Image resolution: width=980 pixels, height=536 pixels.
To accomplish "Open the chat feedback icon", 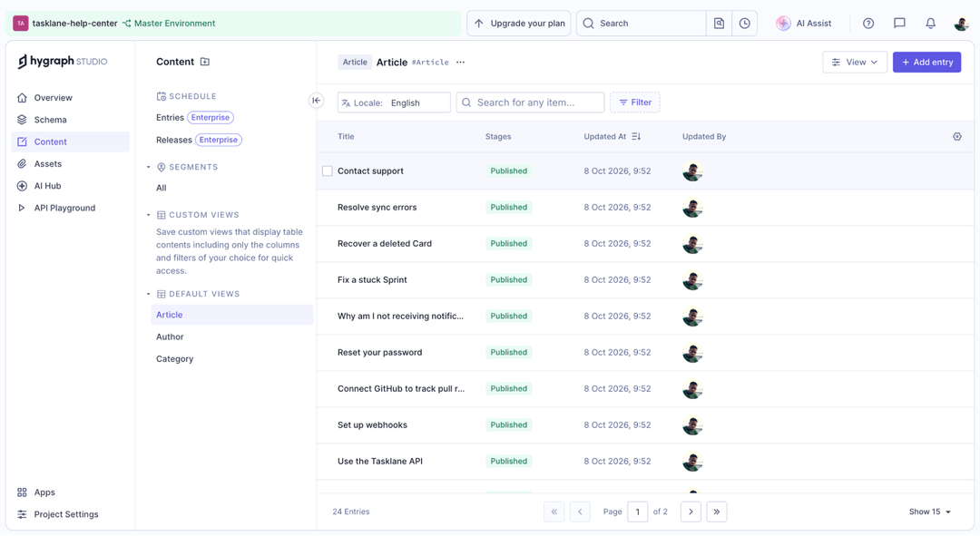I will click(899, 23).
